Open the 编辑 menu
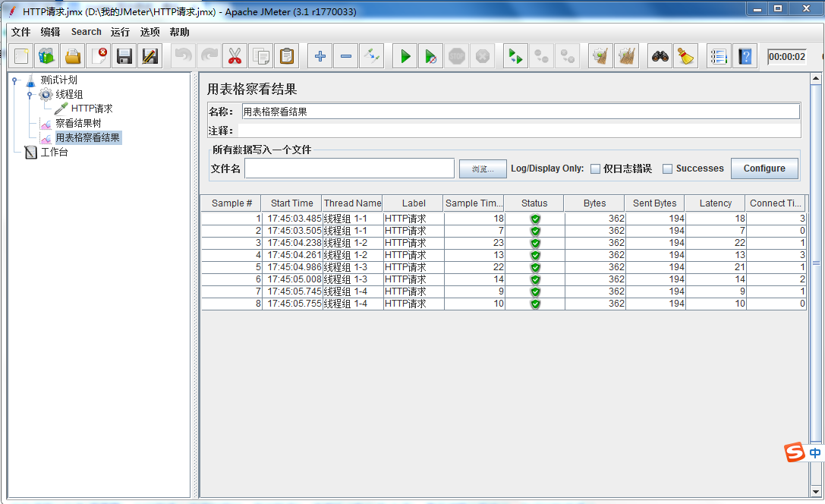 point(51,32)
